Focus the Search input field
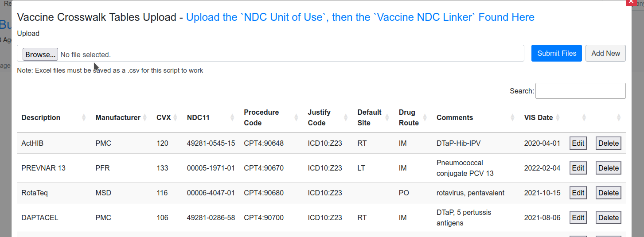Screen dimensions: 644x237 (x=580, y=91)
